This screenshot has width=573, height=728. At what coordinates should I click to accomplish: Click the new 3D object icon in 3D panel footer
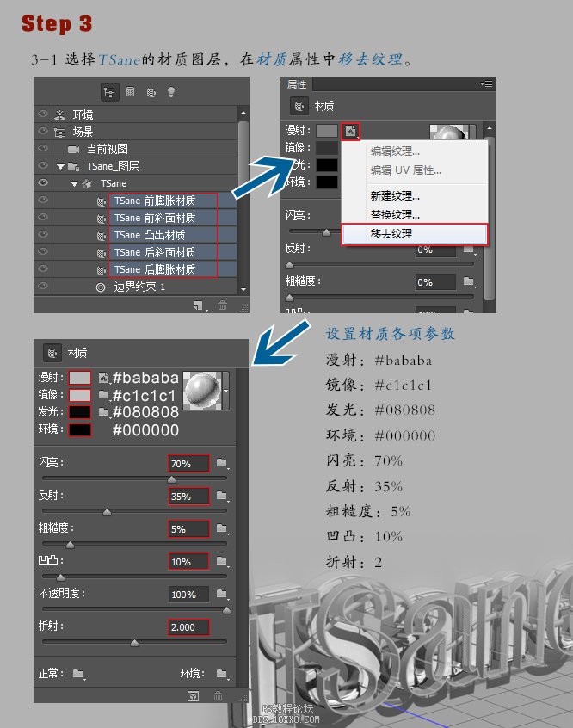(x=198, y=305)
